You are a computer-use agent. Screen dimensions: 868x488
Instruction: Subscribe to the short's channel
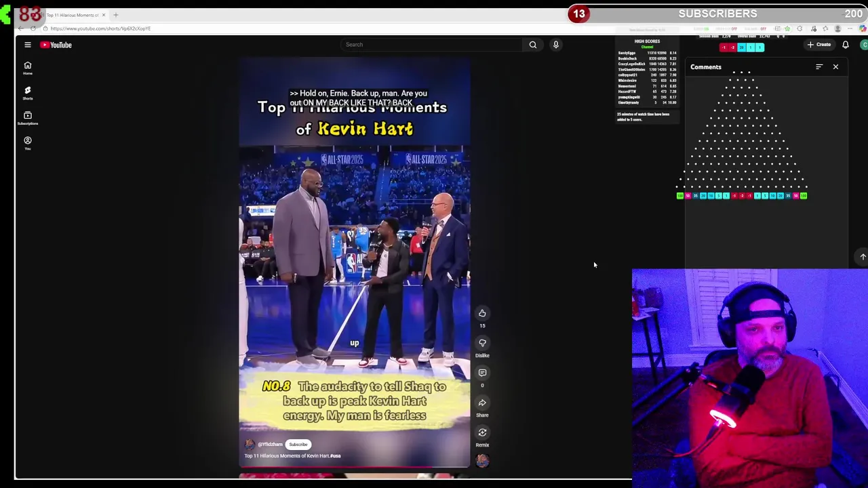pos(298,445)
